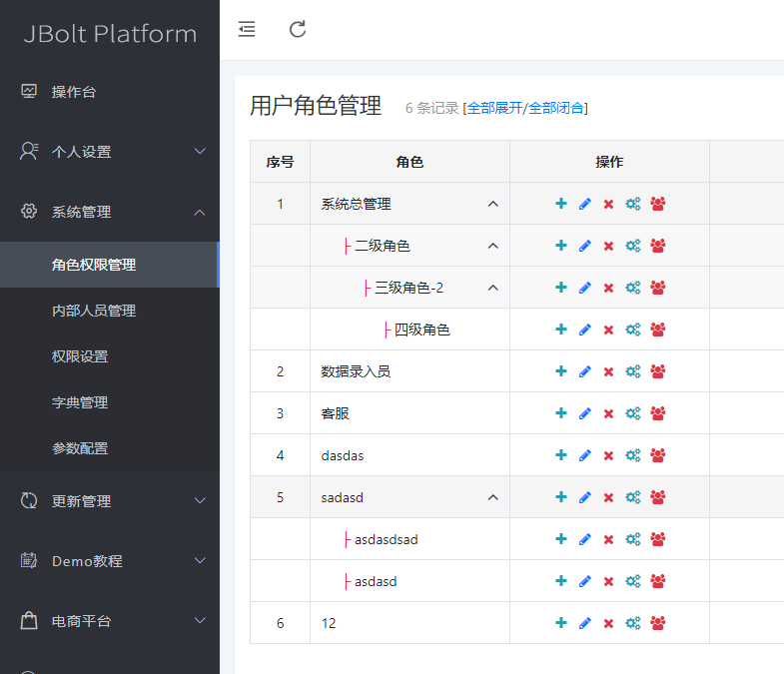The image size is (784, 674).
Task: Collapse the 三级角色-2 tree row
Action: coord(492,288)
